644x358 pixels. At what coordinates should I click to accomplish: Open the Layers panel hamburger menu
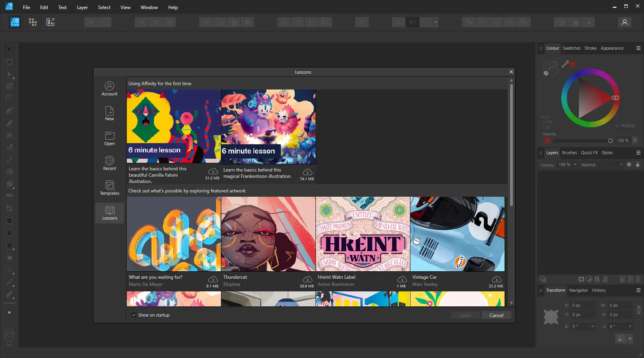click(x=638, y=153)
